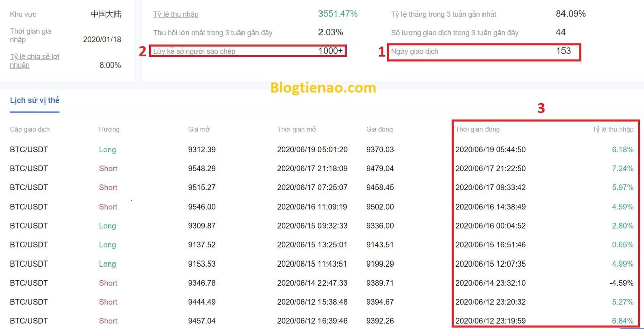Click close time 2020/06/12 23:19:59
Screen dimensions: 644x329
click(x=491, y=321)
